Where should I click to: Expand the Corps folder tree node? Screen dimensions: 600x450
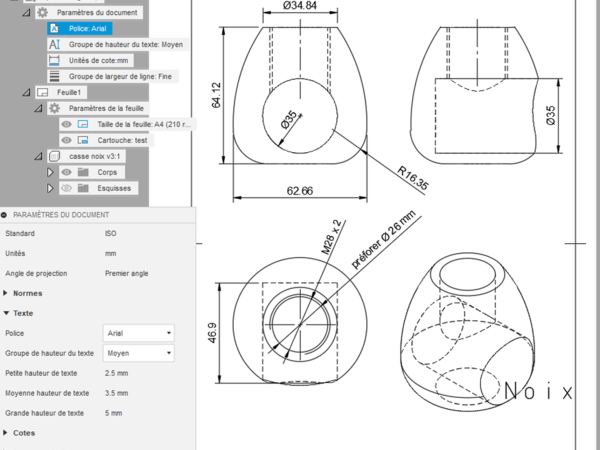coord(50,172)
